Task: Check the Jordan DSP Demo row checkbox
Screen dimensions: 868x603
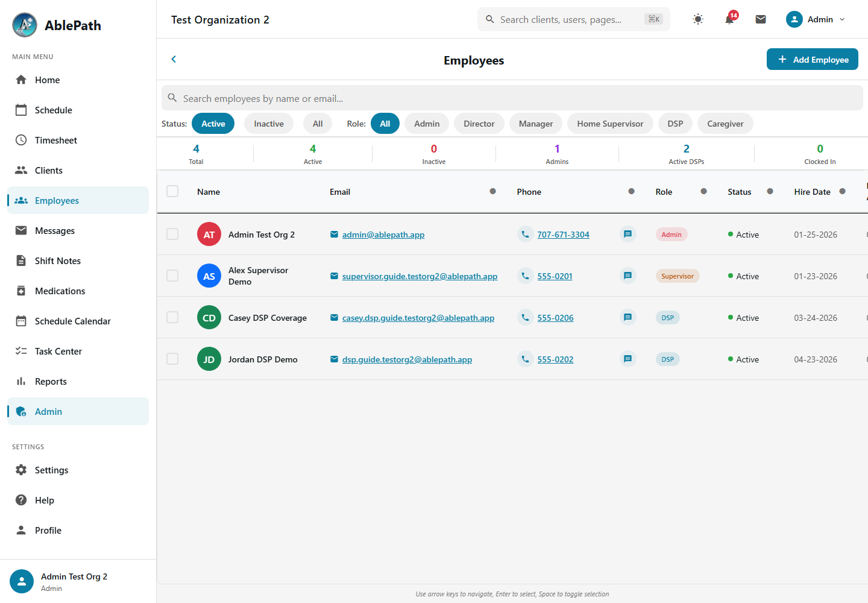Action: point(172,359)
